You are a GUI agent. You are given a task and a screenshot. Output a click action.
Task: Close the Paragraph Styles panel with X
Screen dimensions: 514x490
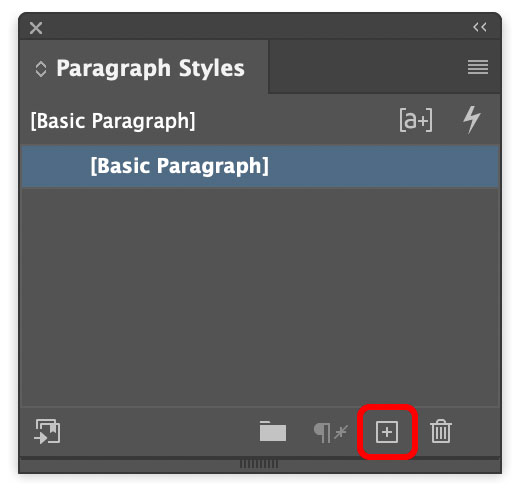point(36,28)
